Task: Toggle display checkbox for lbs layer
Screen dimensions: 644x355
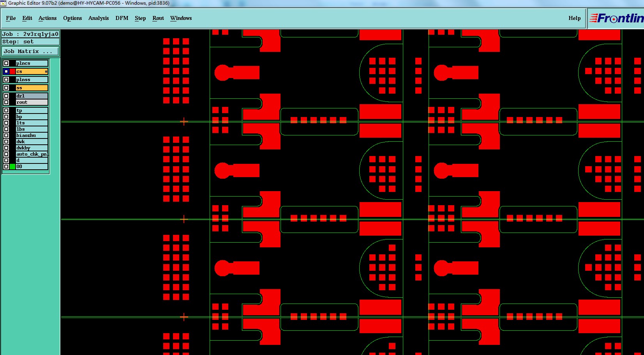Action: click(6, 129)
